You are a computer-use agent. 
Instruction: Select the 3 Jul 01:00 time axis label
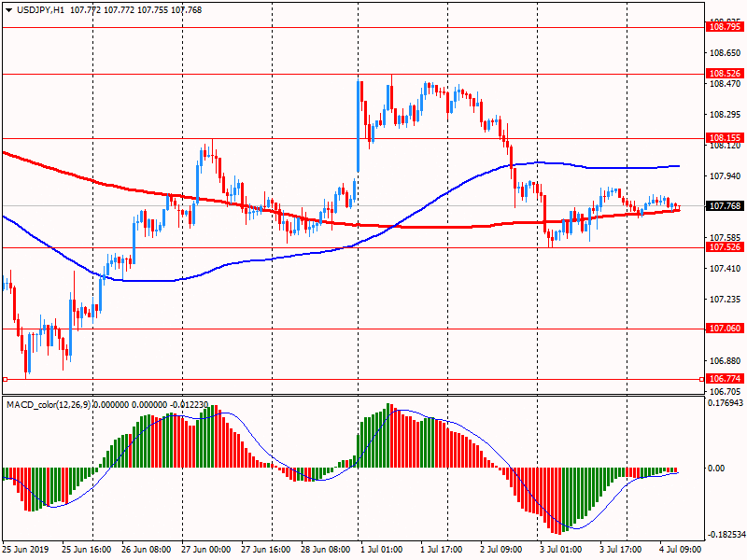point(561,550)
